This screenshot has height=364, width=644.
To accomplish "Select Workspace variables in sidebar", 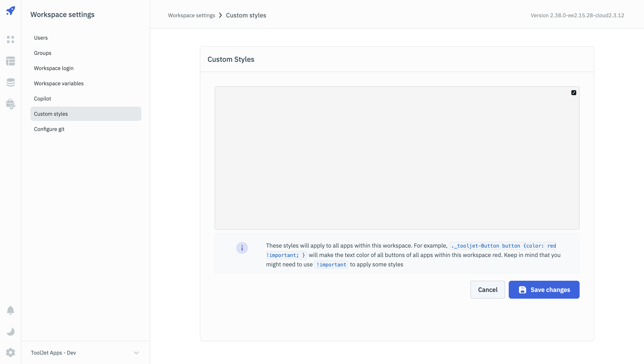I will coord(59,83).
